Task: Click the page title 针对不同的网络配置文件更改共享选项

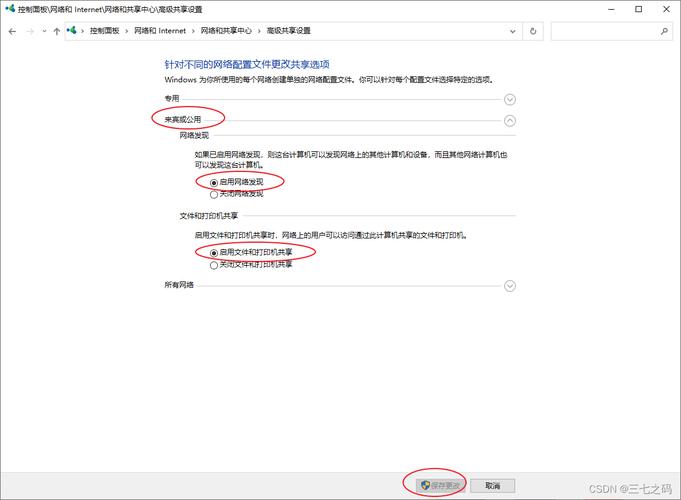Action: click(x=247, y=64)
